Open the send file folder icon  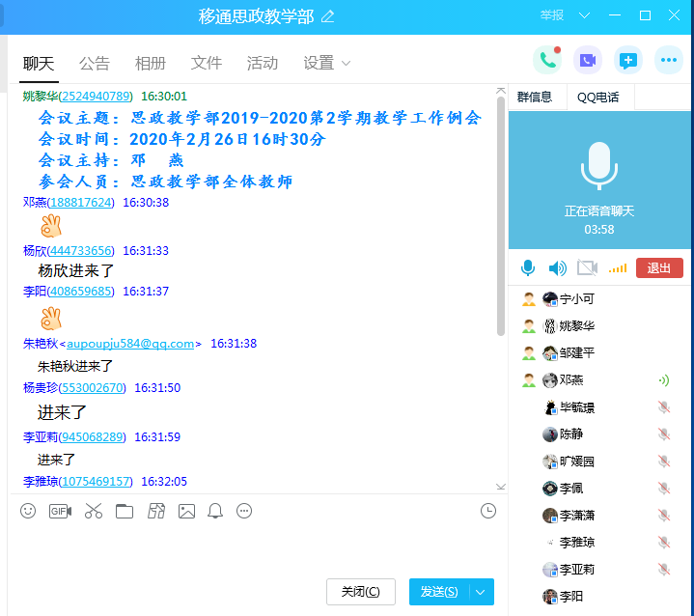tap(125, 511)
